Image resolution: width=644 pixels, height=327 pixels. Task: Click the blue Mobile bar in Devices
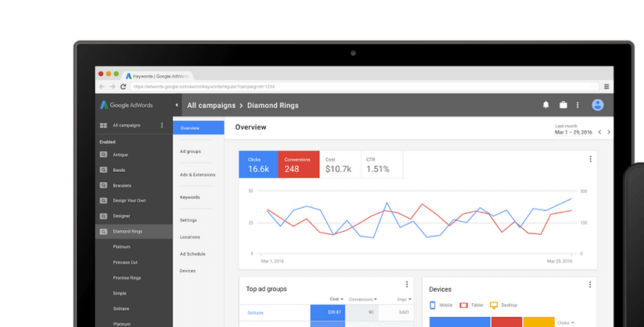pos(460,322)
